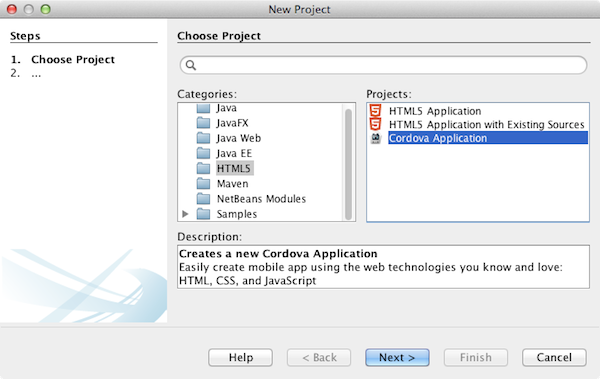This screenshot has width=600, height=379.
Task: Click the Help button
Action: [x=241, y=358]
